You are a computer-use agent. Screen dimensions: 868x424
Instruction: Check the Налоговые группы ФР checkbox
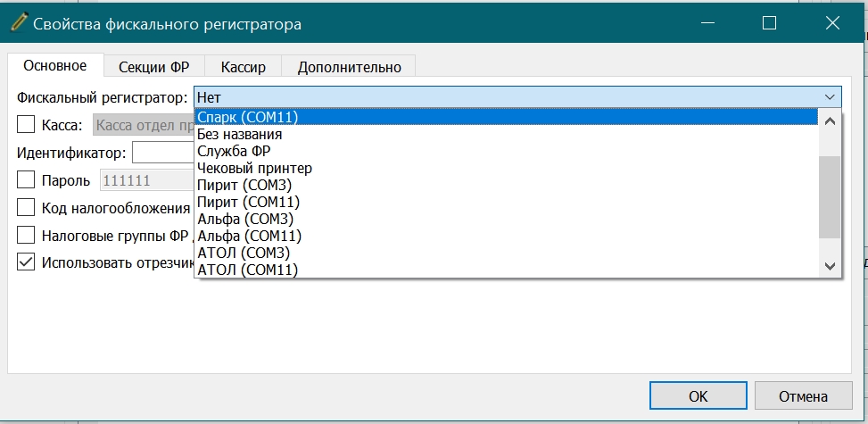tap(26, 235)
